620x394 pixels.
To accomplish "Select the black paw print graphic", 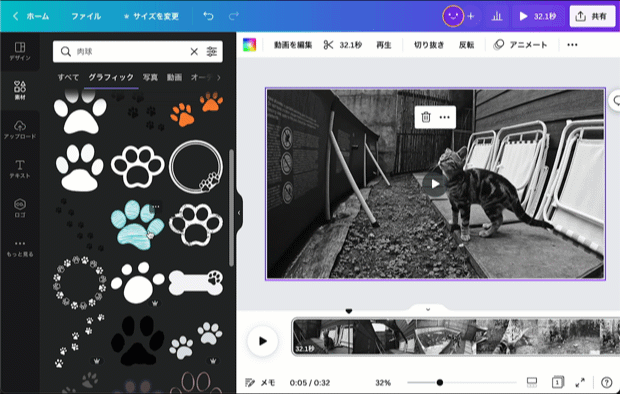I will [x=137, y=340].
